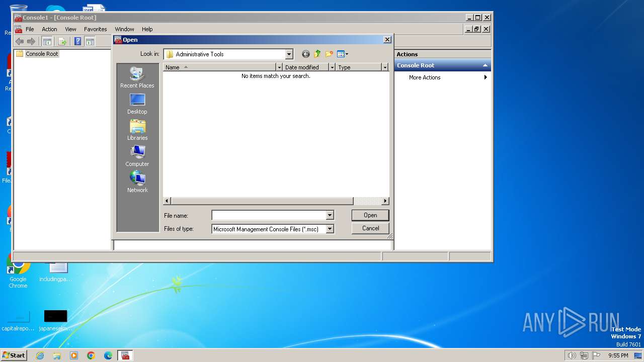Click the MMC console icon in menu bar
This screenshot has height=362, width=644.
point(18,29)
